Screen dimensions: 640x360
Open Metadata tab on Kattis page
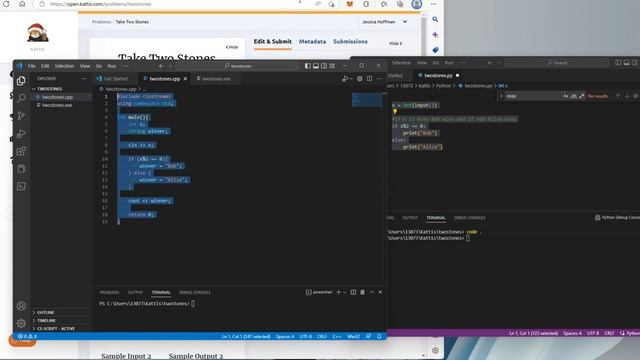coord(312,42)
